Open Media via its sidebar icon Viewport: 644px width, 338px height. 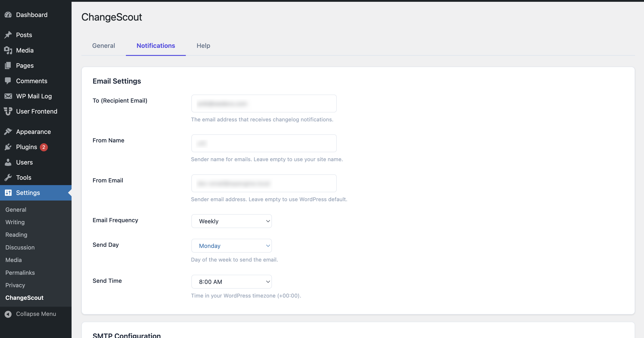[8, 50]
